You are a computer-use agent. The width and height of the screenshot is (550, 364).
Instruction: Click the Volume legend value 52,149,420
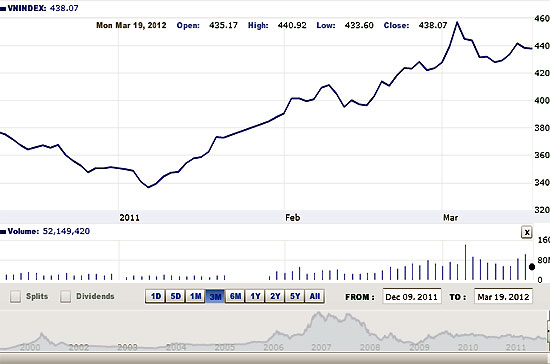[66, 231]
